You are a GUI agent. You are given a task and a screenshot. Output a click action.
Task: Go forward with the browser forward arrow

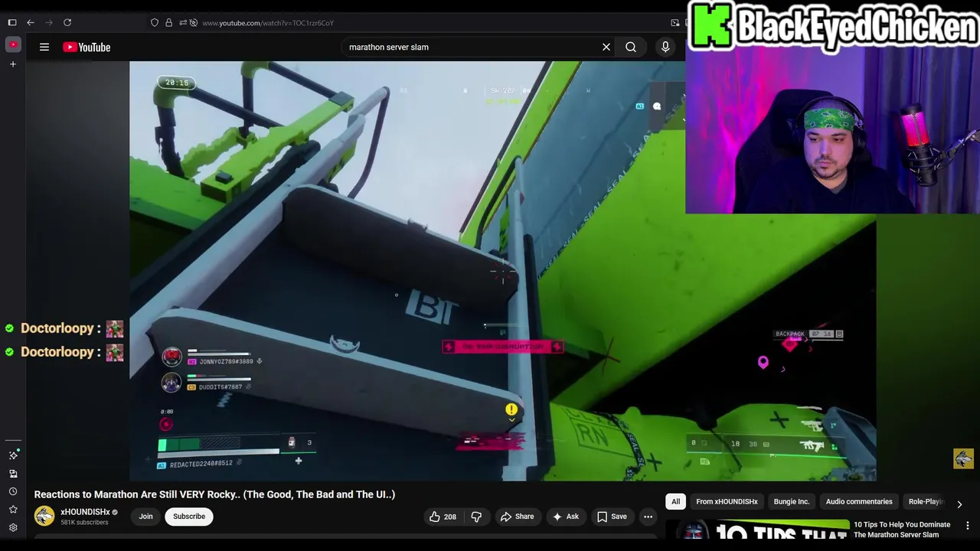click(x=49, y=23)
